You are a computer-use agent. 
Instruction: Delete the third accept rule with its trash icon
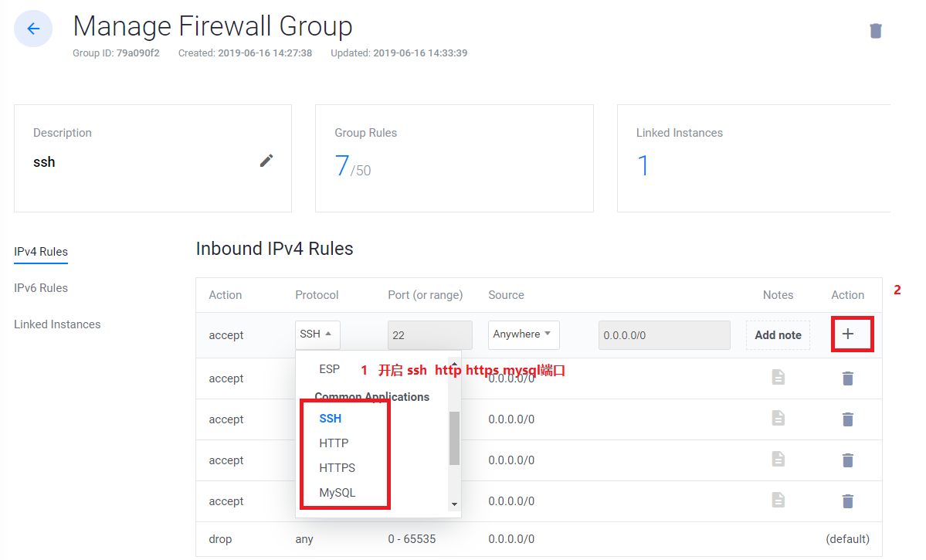coord(847,460)
